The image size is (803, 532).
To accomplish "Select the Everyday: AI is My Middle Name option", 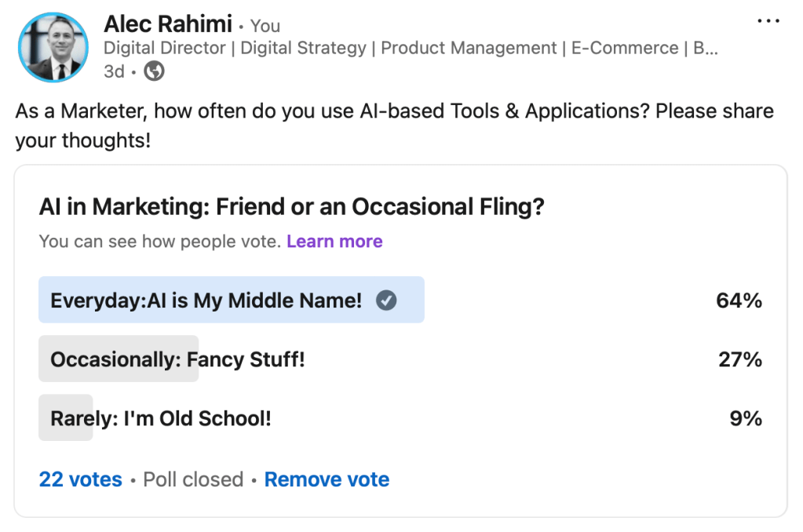I will (206, 300).
